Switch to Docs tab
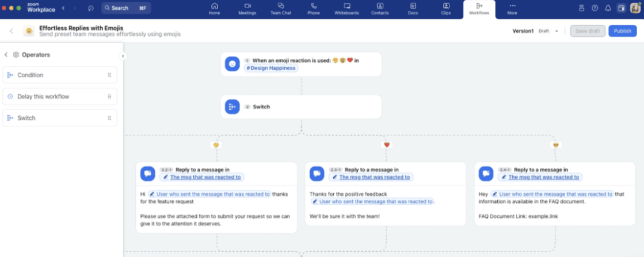 413,9
